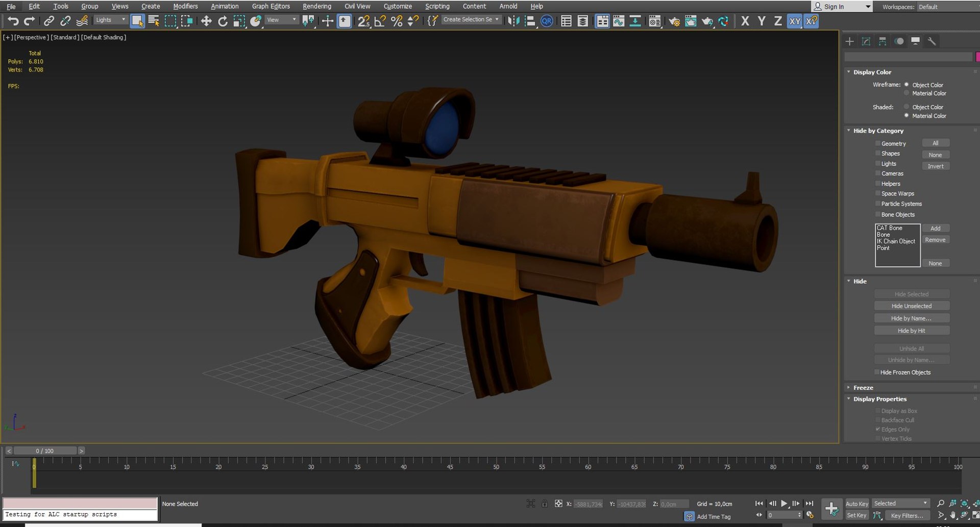Viewport: 980px width, 527px height.
Task: Click the pink object color swatch
Action: pos(977,57)
